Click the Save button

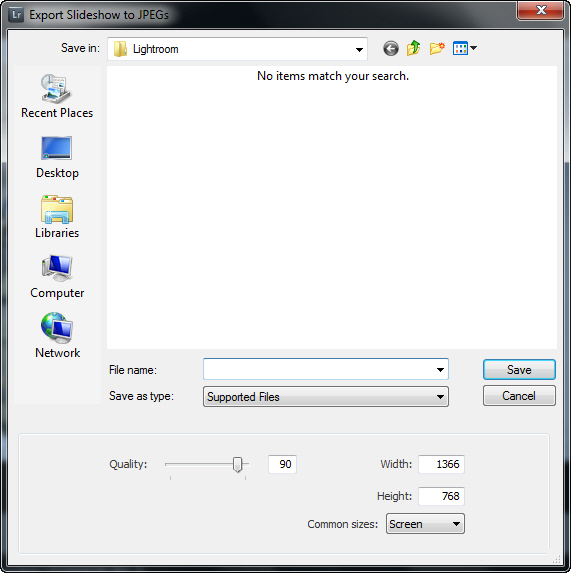pos(519,370)
